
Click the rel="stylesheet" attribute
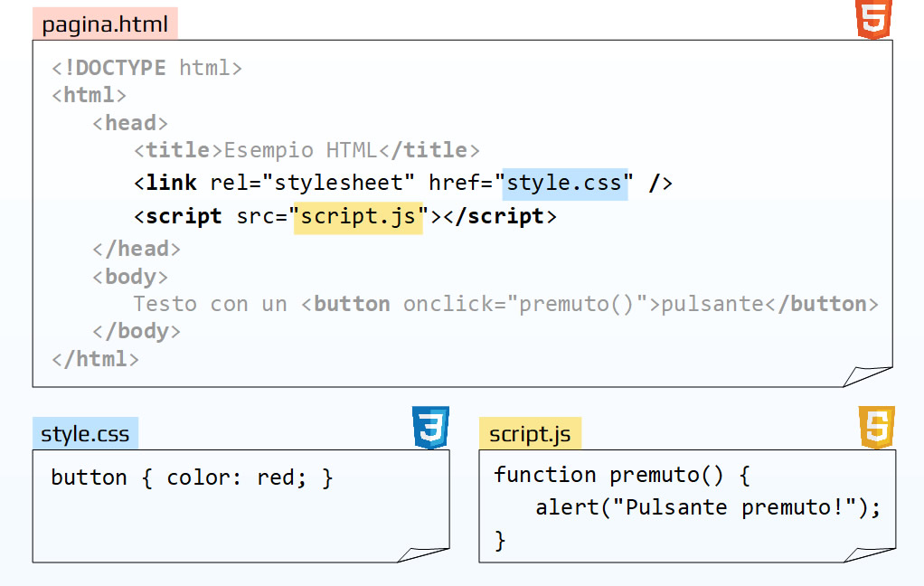(312, 183)
